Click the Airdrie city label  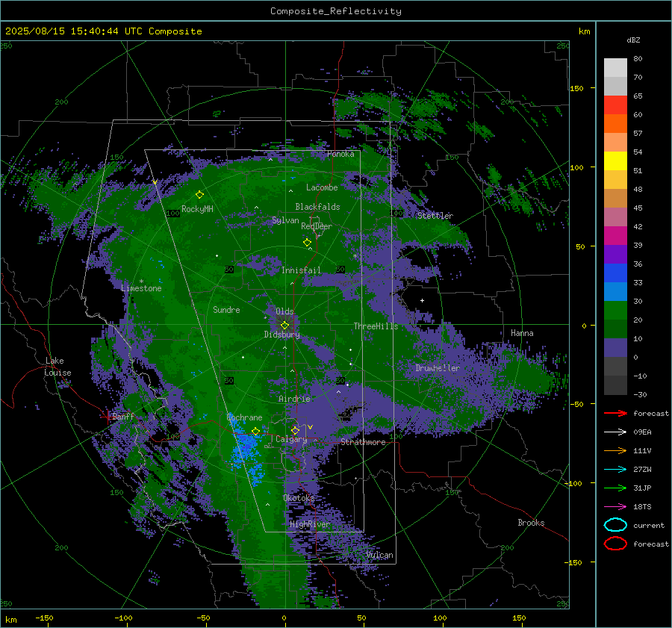[x=294, y=399]
